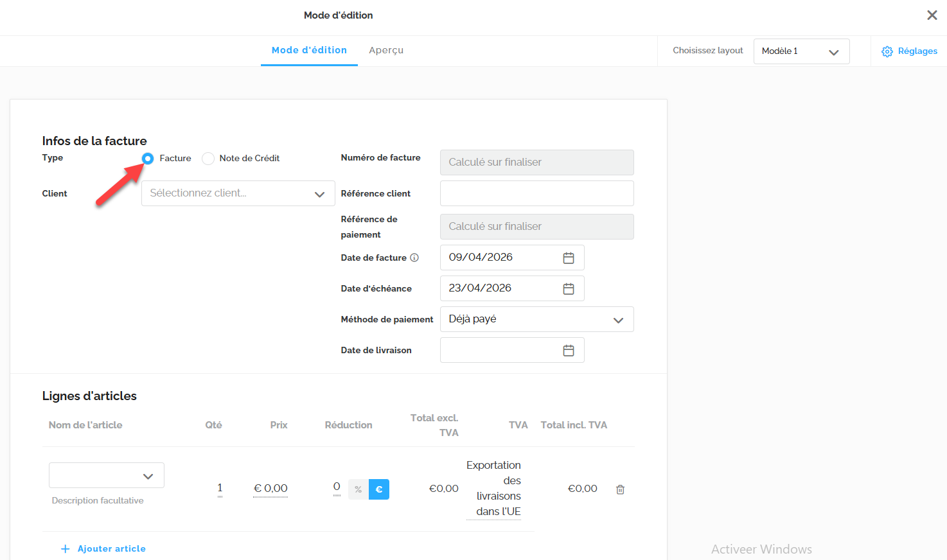Image resolution: width=947 pixels, height=560 pixels.
Task: Switch to the Mode d'édition tab
Action: point(309,50)
